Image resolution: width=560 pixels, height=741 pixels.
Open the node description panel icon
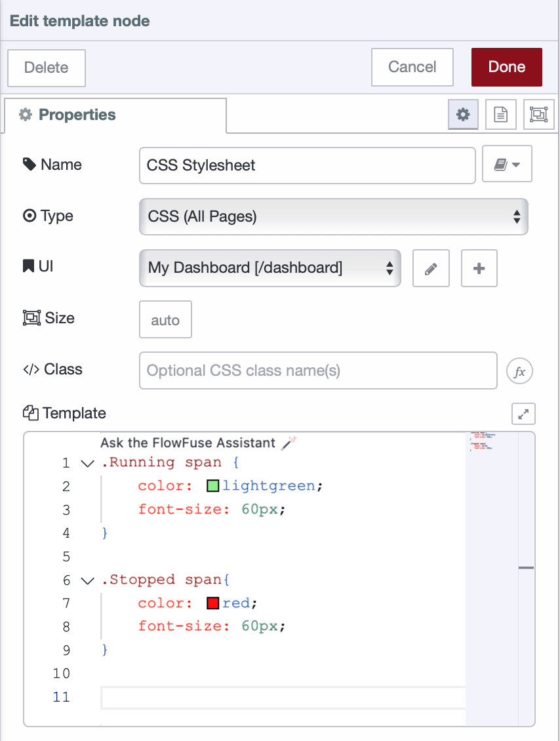click(x=500, y=114)
